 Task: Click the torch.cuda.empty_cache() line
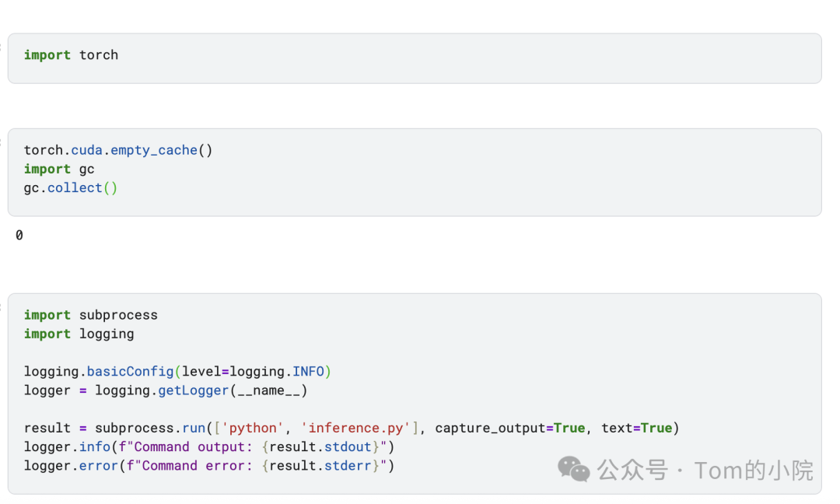tap(117, 150)
